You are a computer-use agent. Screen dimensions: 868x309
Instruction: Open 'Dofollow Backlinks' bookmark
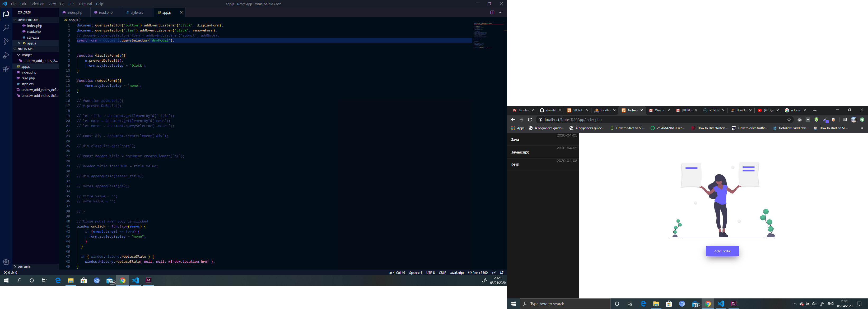[x=790, y=128]
